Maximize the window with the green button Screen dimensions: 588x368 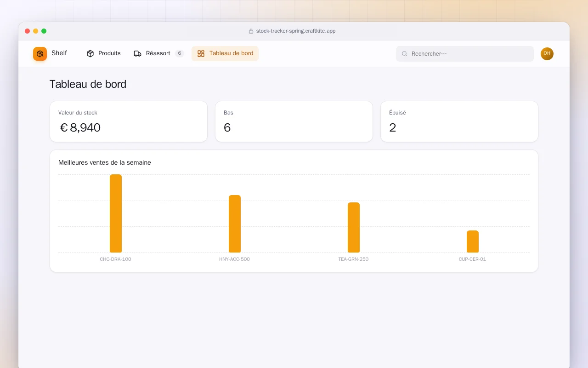(44, 31)
